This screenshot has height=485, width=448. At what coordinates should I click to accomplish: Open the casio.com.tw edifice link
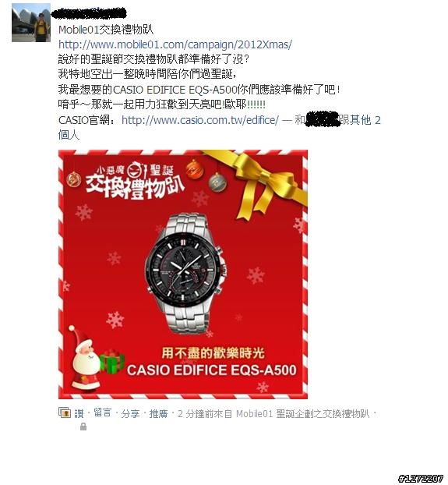pyautogui.click(x=200, y=120)
